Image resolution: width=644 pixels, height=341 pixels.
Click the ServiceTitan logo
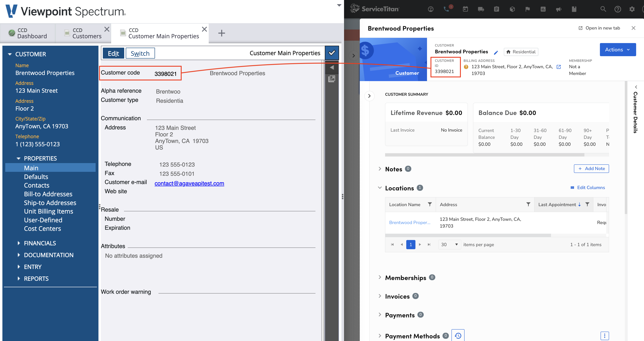click(x=374, y=9)
